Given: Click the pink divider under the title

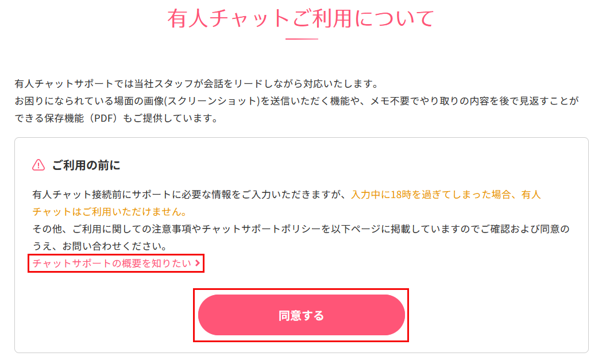Looking at the screenshot, I should [x=300, y=40].
